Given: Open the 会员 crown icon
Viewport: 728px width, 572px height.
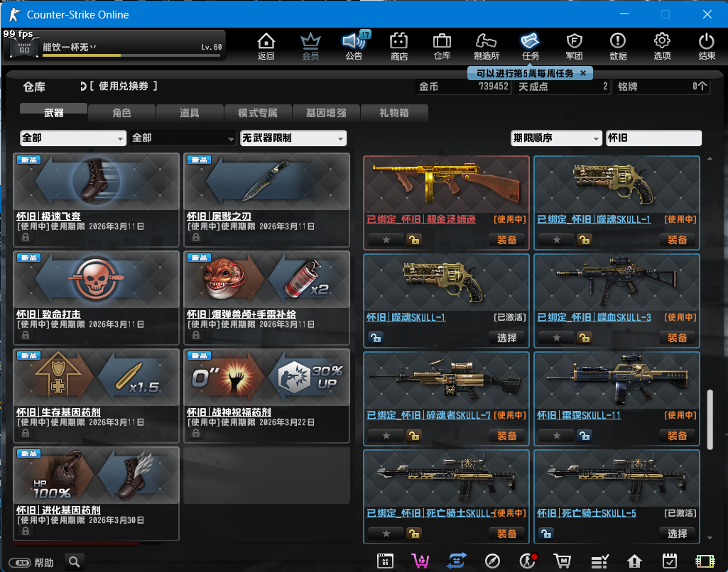Looking at the screenshot, I should tap(310, 46).
